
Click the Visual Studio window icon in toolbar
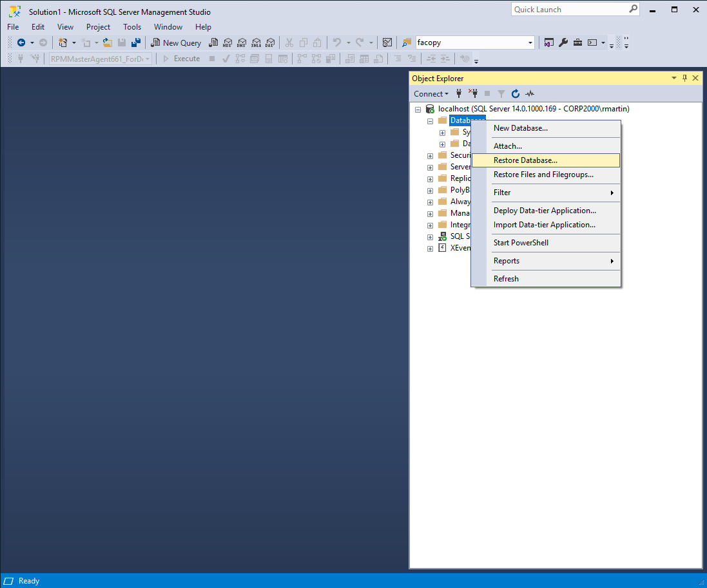(x=548, y=43)
